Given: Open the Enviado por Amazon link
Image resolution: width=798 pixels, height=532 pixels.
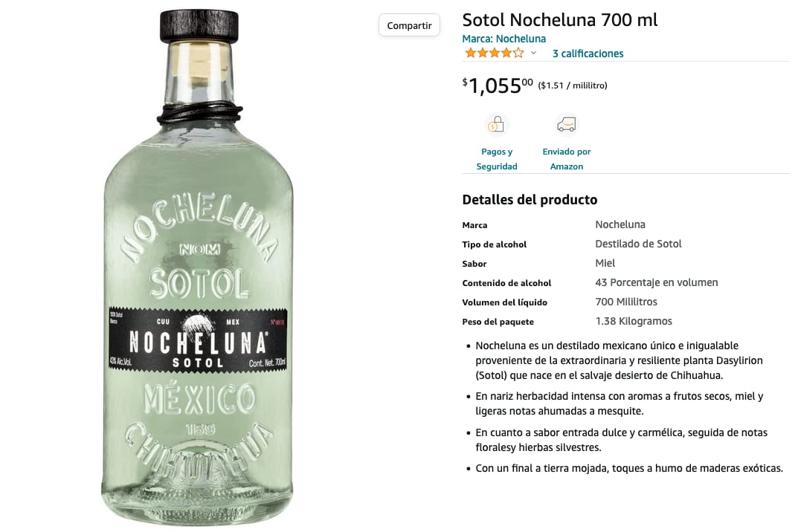Looking at the screenshot, I should point(566,159).
